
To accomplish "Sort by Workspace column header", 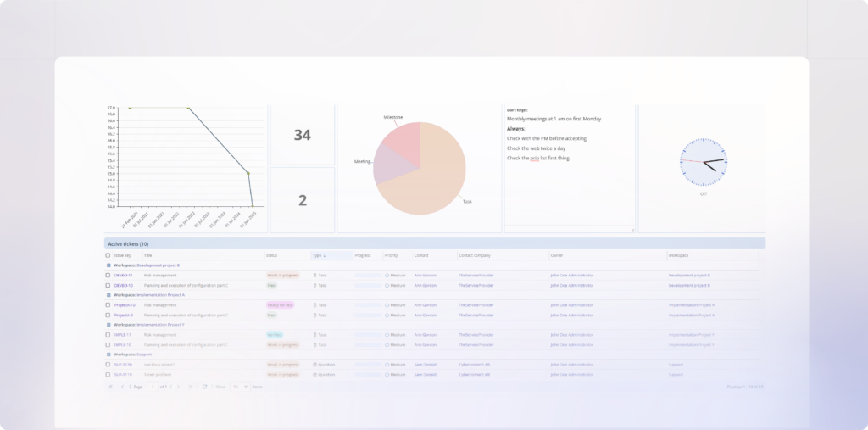I will [x=712, y=255].
